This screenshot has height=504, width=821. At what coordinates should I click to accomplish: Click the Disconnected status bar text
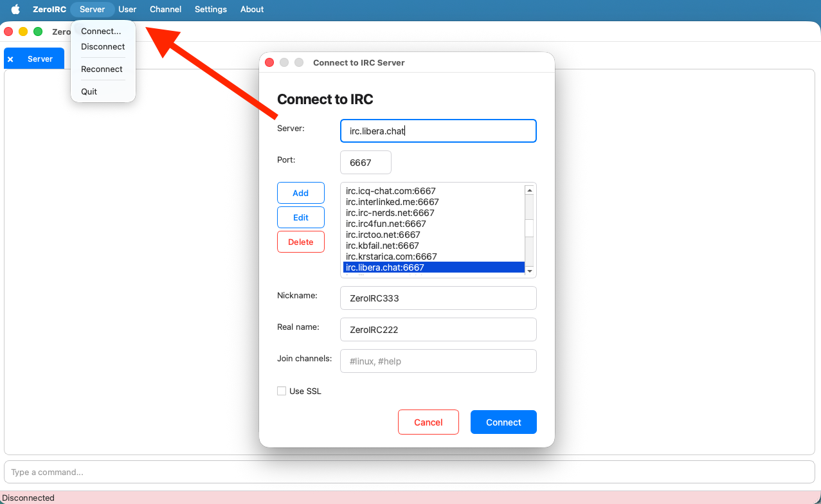coord(28,498)
